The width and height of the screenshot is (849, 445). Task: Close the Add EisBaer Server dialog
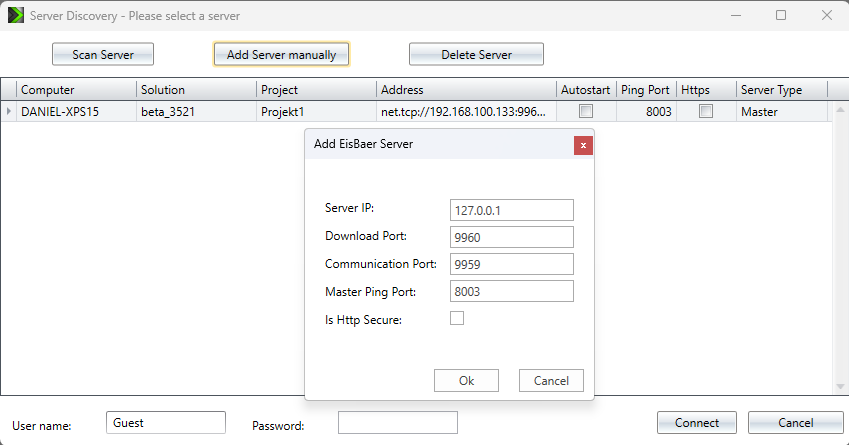tap(583, 145)
